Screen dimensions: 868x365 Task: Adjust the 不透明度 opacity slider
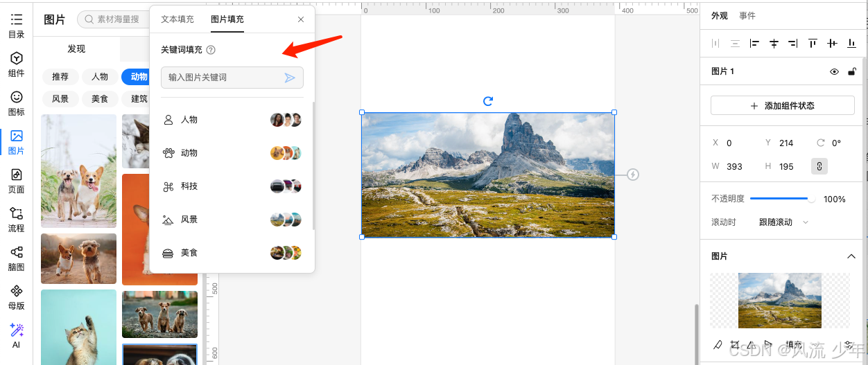click(782, 199)
